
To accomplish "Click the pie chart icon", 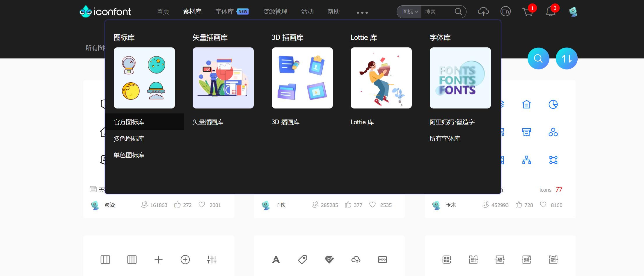I will [x=553, y=104].
